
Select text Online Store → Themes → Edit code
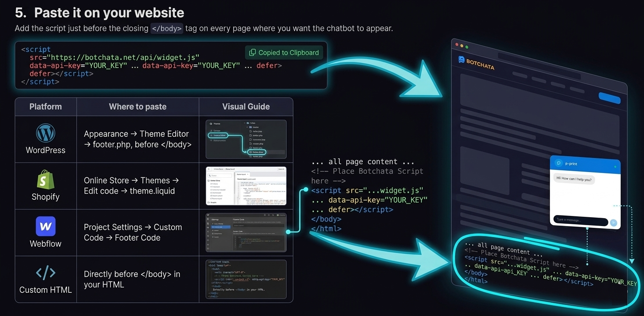pyautogui.click(x=131, y=186)
